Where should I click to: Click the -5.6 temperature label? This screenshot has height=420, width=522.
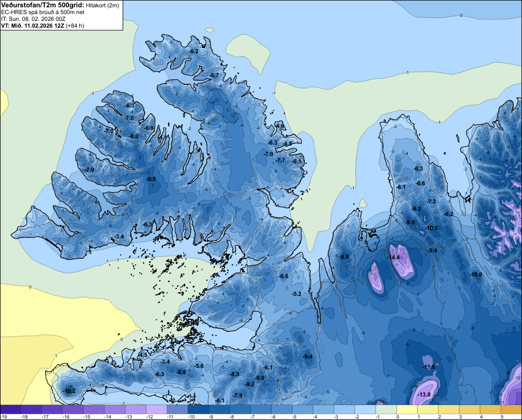point(199,366)
